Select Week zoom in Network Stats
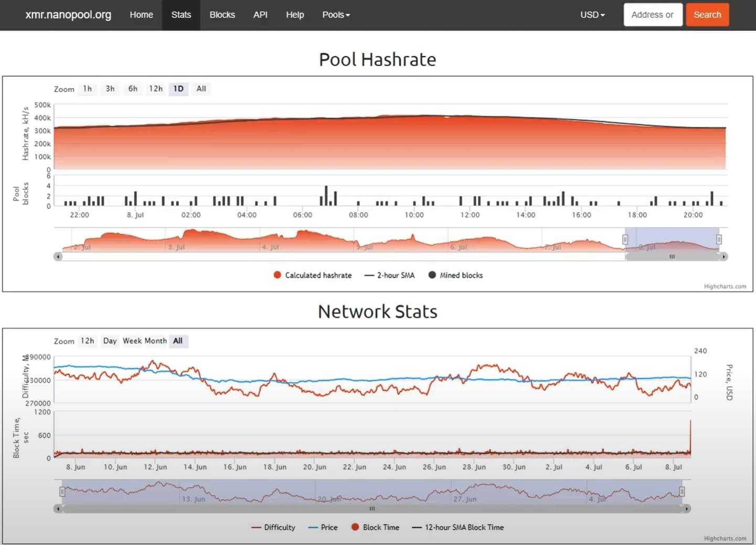Screen dimensions: 756x545 pos(132,341)
